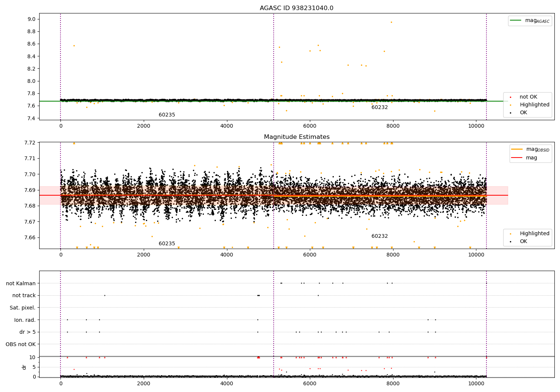Screen dimensions: 560x392
Task: Click the 'not Kalman' row label
Action: coord(21,283)
